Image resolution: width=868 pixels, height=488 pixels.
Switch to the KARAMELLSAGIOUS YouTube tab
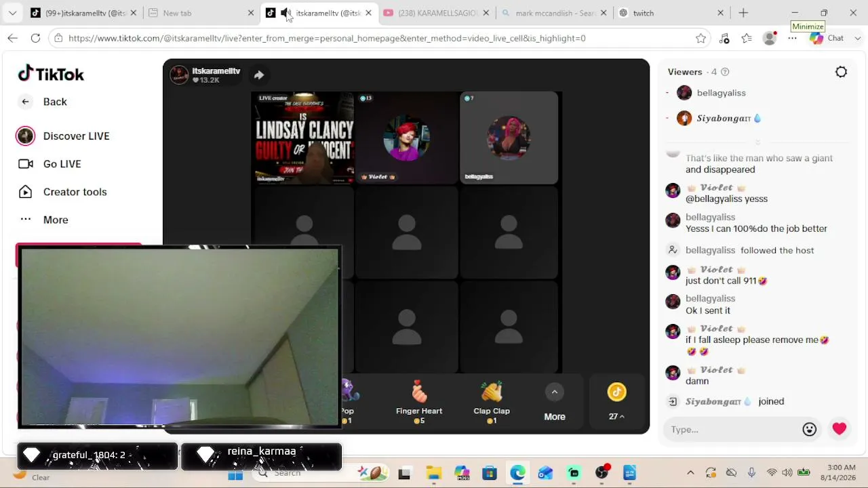(436, 13)
